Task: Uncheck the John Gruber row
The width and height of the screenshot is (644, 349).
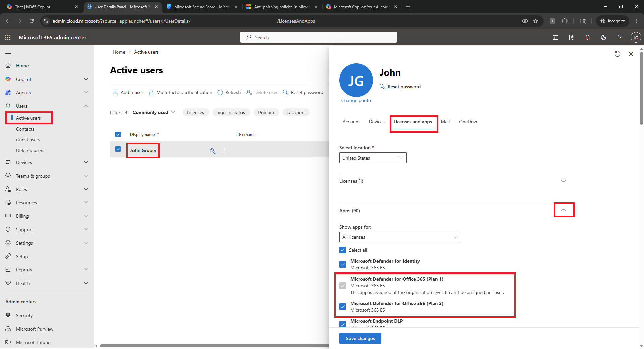Action: coord(118,149)
